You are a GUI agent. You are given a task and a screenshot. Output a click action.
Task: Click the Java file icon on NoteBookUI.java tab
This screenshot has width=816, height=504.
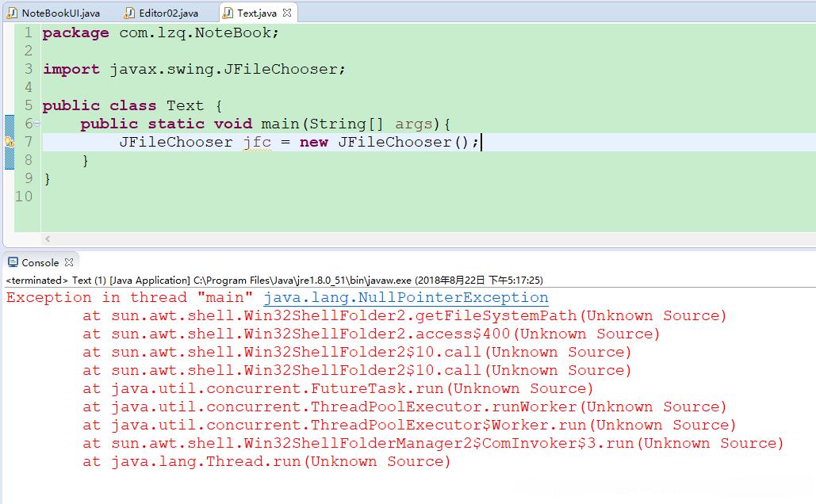(13, 13)
